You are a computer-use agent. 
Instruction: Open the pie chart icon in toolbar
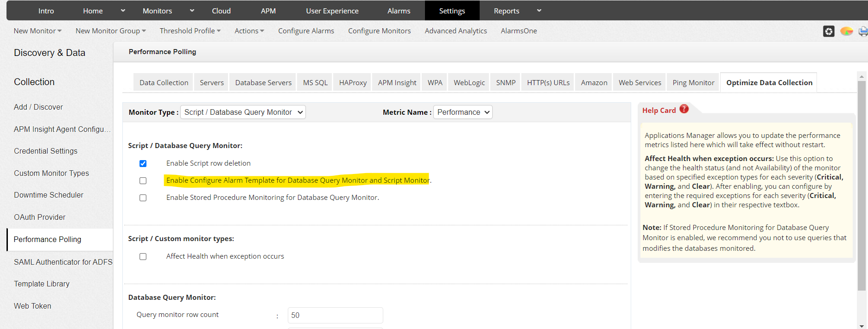tap(846, 31)
